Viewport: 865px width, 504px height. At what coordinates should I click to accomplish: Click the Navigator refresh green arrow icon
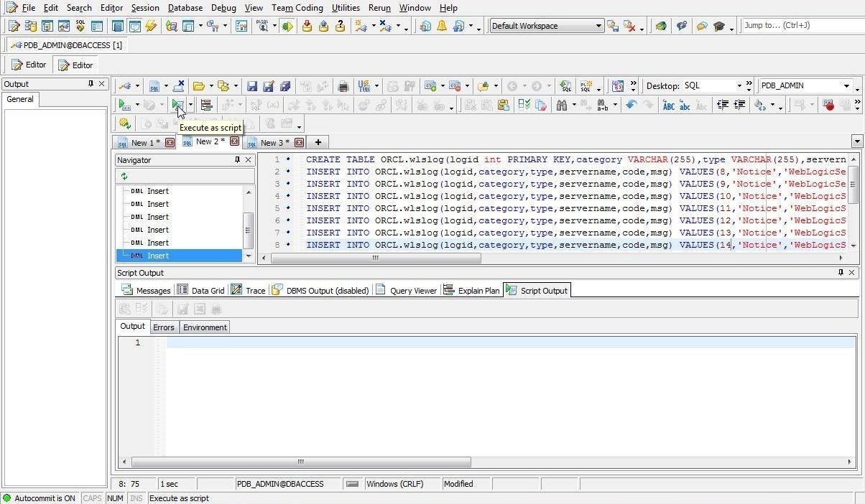[x=124, y=176]
